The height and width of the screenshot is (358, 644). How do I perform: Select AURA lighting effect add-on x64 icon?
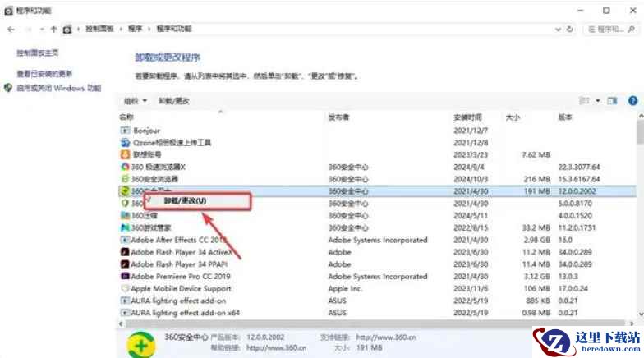click(125, 312)
